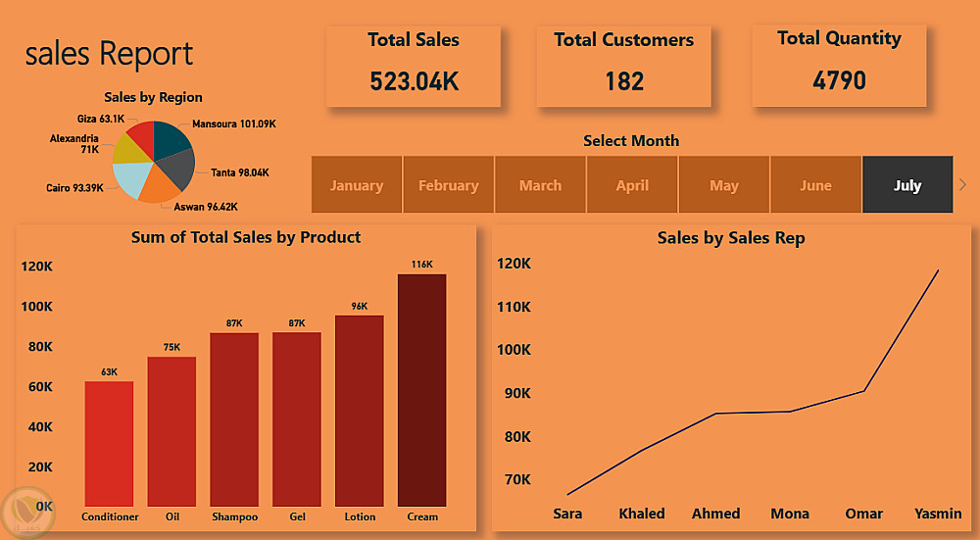The width and height of the screenshot is (980, 540).
Task: Click the Giza red pie slice
Action: 143,135
